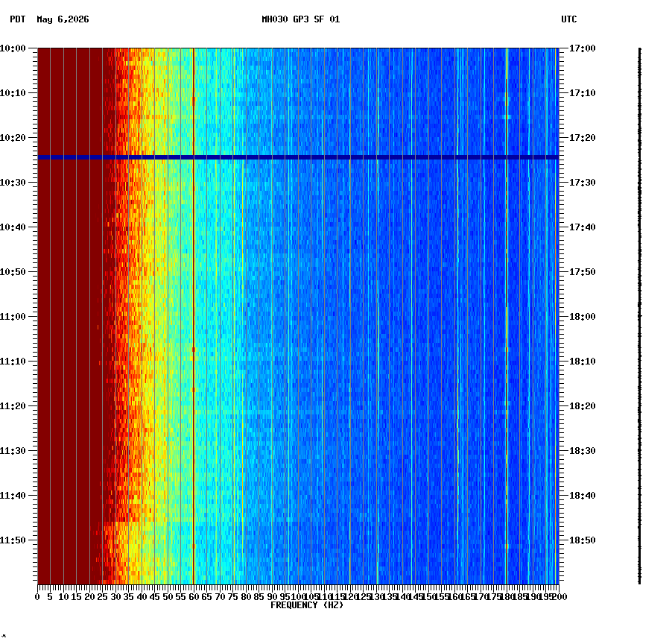Viewport: 672px width, 644px height.
Task: Click the 65 Hz frequency tick label
Action: (207, 597)
